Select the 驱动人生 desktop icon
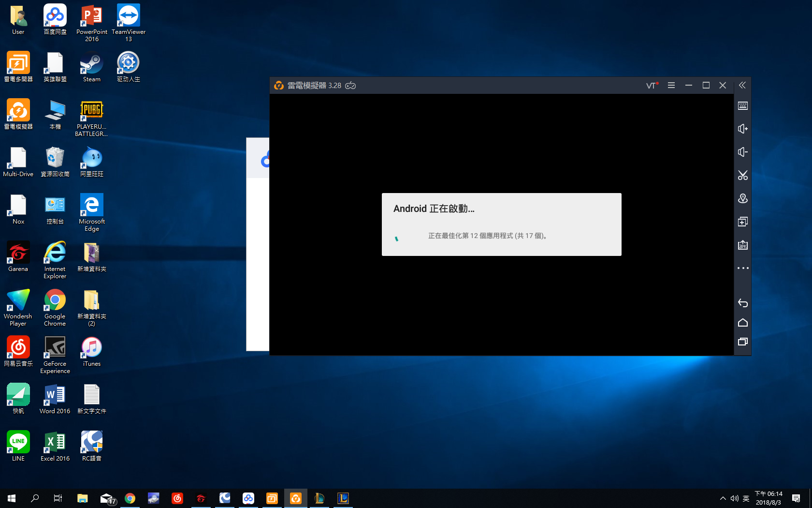The height and width of the screenshot is (508, 812). pos(129,67)
